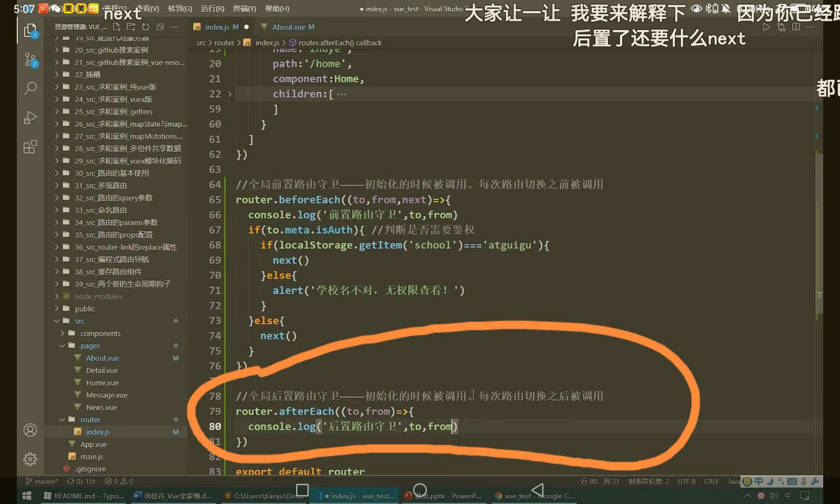Click the Manage gear icon
Image resolution: width=840 pixels, height=504 pixels.
[30, 459]
